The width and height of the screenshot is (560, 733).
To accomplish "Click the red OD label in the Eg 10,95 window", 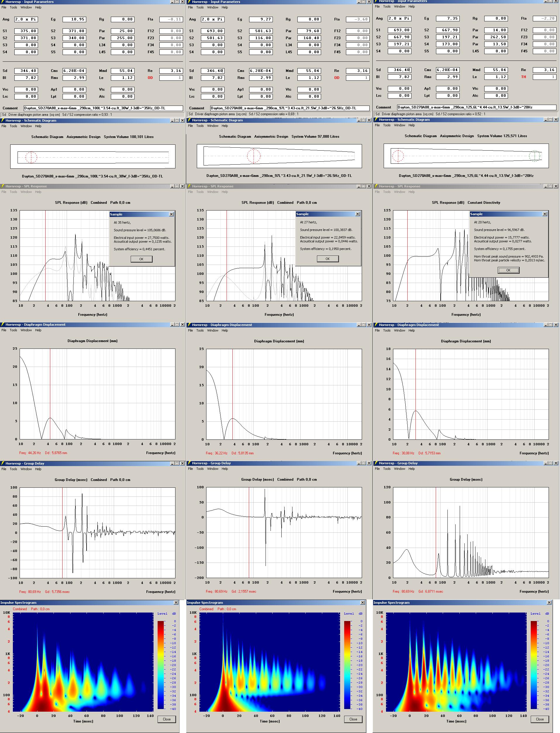I will (150, 78).
